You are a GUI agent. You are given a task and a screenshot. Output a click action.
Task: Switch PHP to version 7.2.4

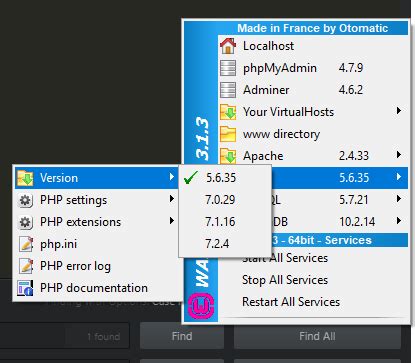click(x=225, y=244)
